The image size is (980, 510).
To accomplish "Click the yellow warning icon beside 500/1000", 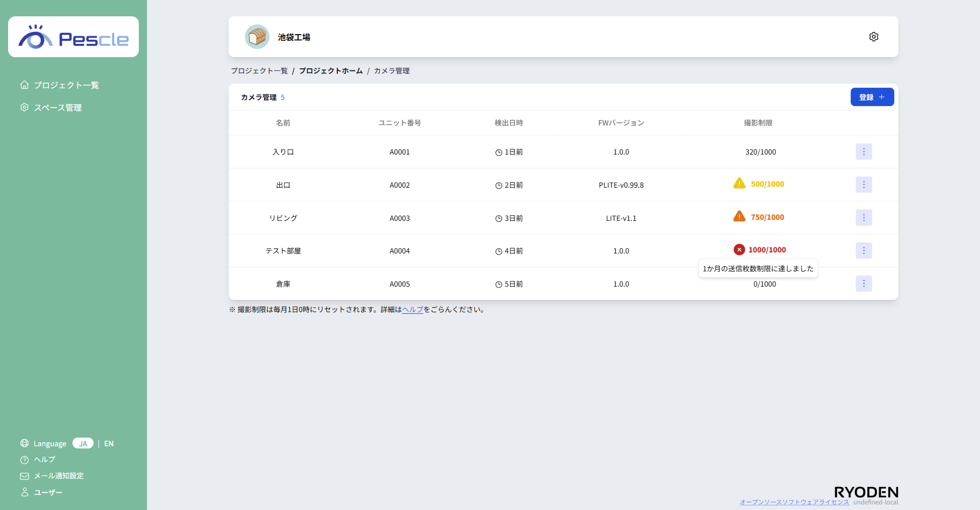I will 739,184.
